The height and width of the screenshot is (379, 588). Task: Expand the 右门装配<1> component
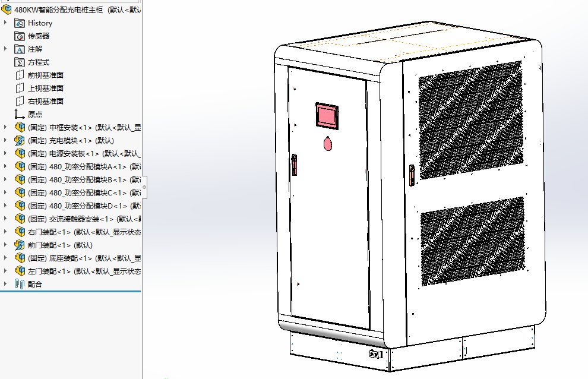coord(5,232)
